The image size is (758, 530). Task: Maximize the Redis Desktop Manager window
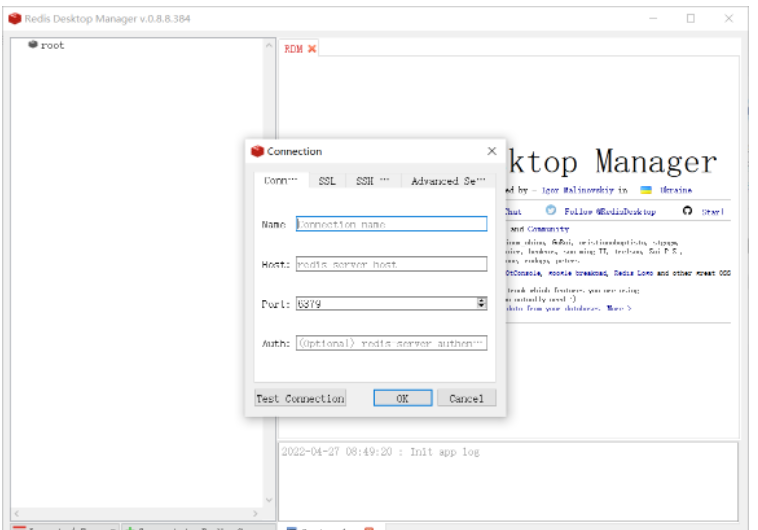coord(691,18)
